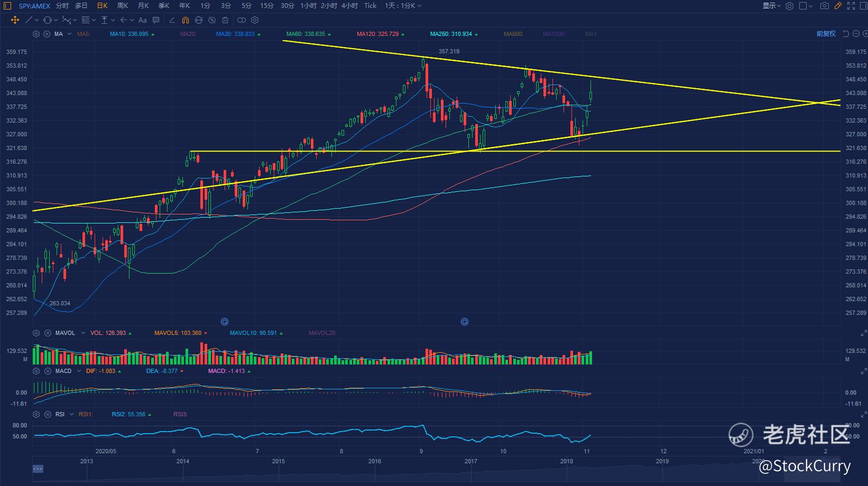Switch to Tick view
The height and width of the screenshot is (486, 868).
(370, 6)
